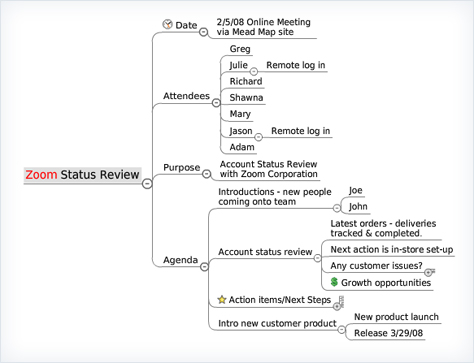Select the Shawna attendee topic

[x=246, y=98]
